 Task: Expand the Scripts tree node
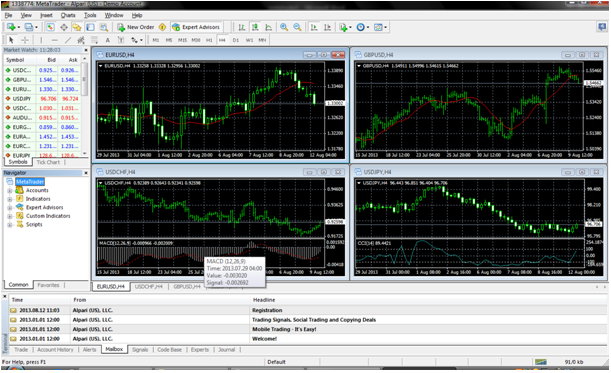(x=9, y=225)
